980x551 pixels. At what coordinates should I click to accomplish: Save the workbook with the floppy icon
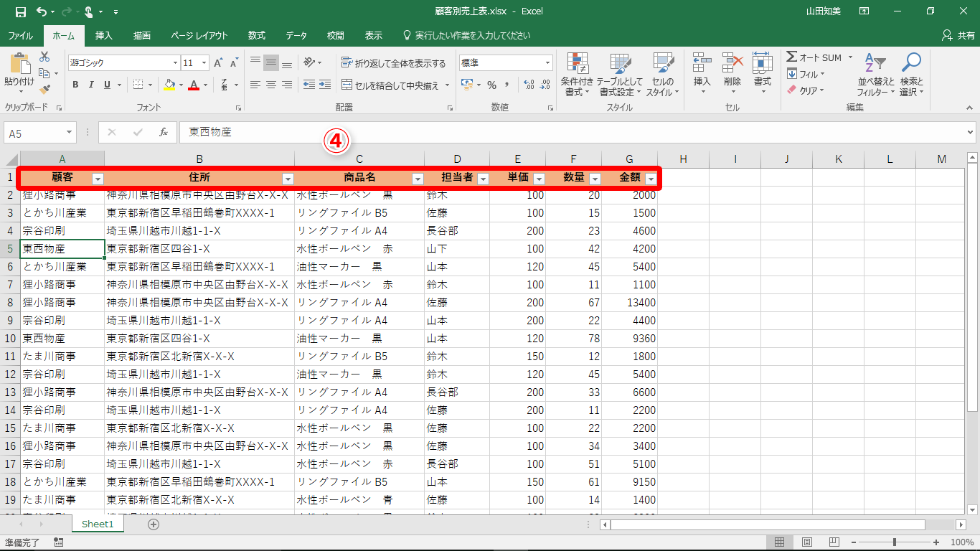coord(20,11)
